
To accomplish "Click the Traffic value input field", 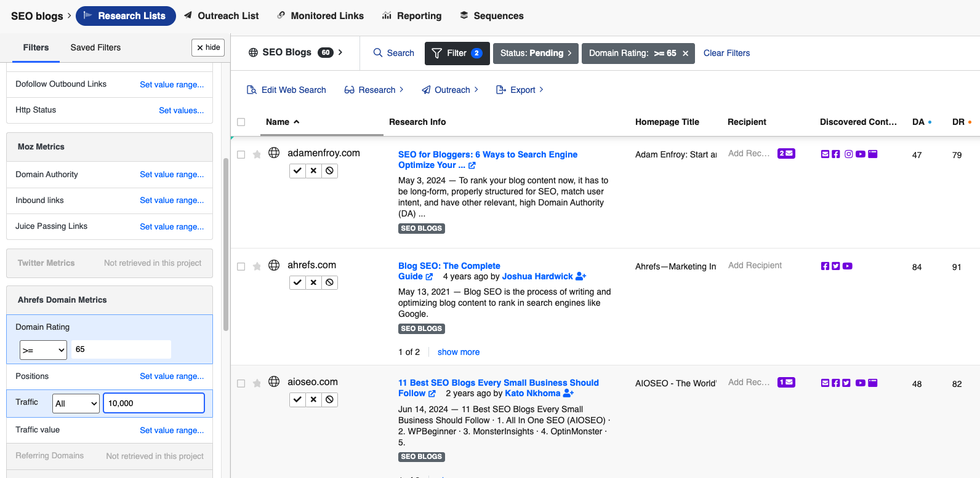I will coord(154,403).
